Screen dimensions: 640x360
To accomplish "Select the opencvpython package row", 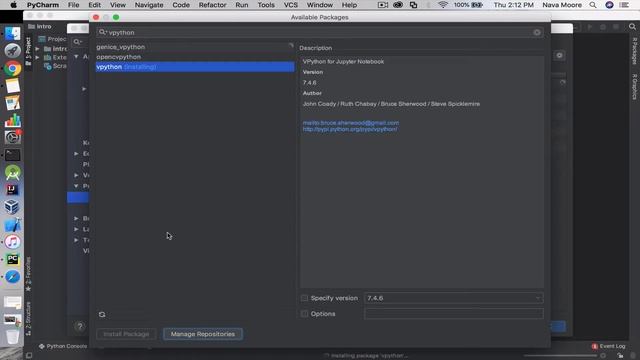I will click(195, 57).
